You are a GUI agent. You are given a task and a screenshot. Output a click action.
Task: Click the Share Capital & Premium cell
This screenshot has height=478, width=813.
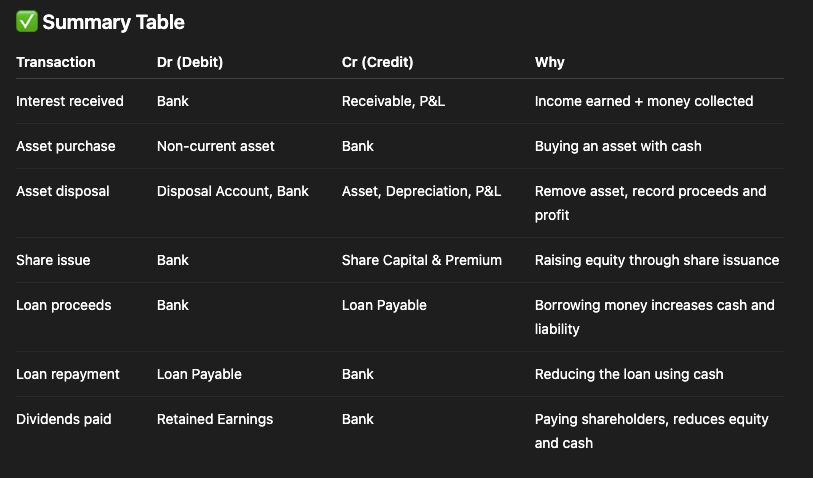[x=422, y=260]
